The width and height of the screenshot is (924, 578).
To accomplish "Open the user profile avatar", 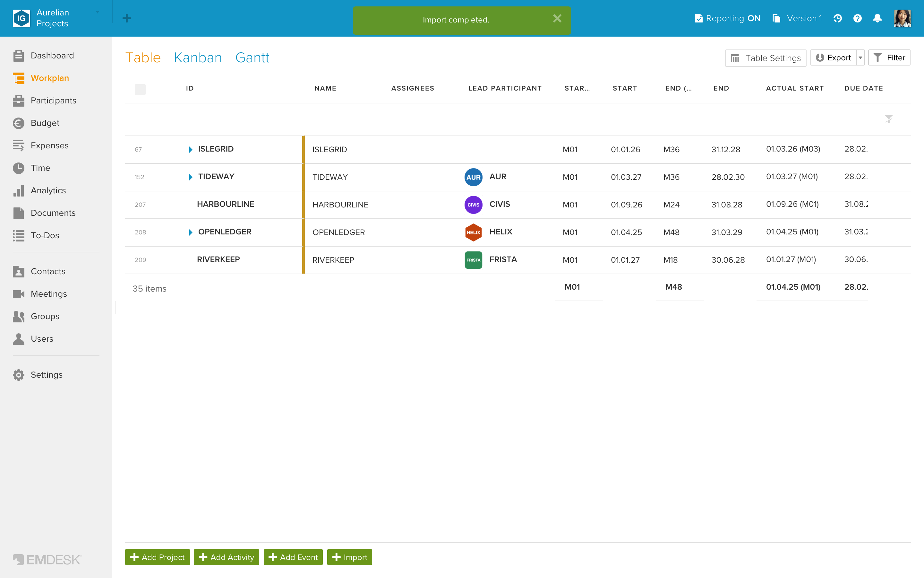I will click(902, 18).
